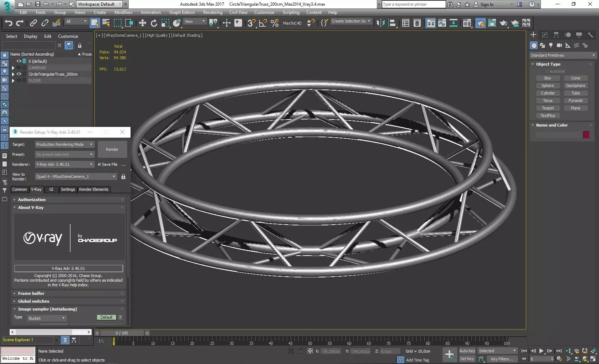Viewport: 599px width, 364px height.
Task: Toggle visibility of CircleTriangularTruss_200cm layer
Action: coord(19,74)
